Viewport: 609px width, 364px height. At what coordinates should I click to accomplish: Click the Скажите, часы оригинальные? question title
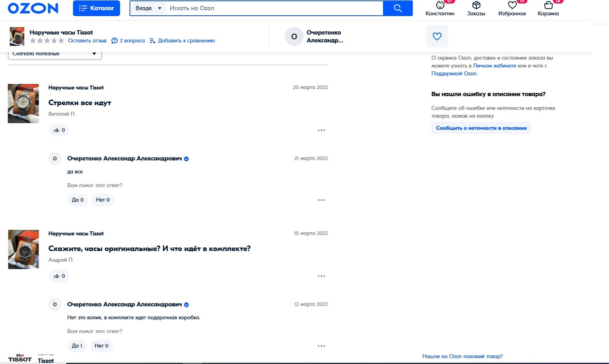(149, 249)
